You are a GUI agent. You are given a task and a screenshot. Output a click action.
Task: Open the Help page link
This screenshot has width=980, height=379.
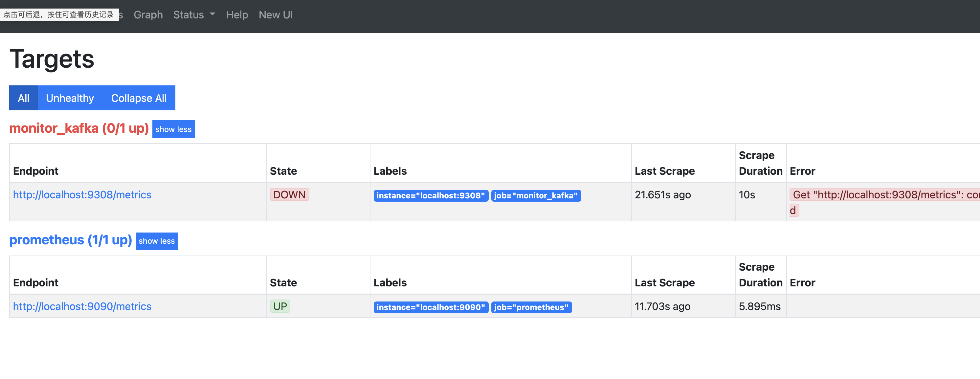pos(237,15)
